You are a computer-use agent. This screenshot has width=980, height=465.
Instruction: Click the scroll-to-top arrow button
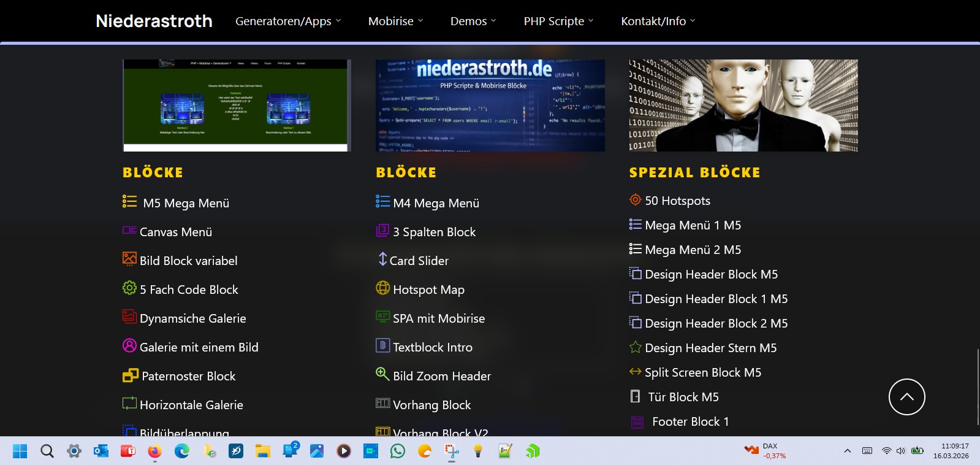point(906,397)
